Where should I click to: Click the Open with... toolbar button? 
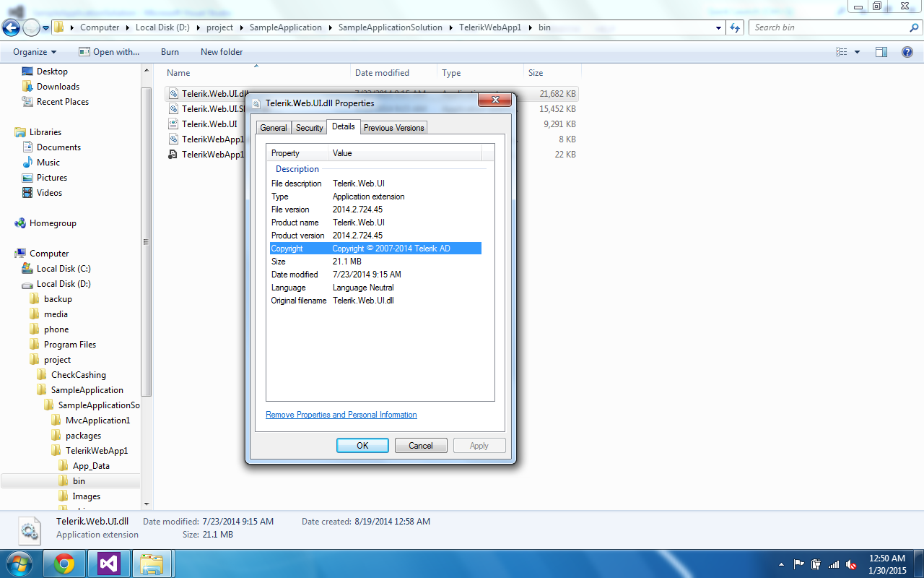point(109,52)
